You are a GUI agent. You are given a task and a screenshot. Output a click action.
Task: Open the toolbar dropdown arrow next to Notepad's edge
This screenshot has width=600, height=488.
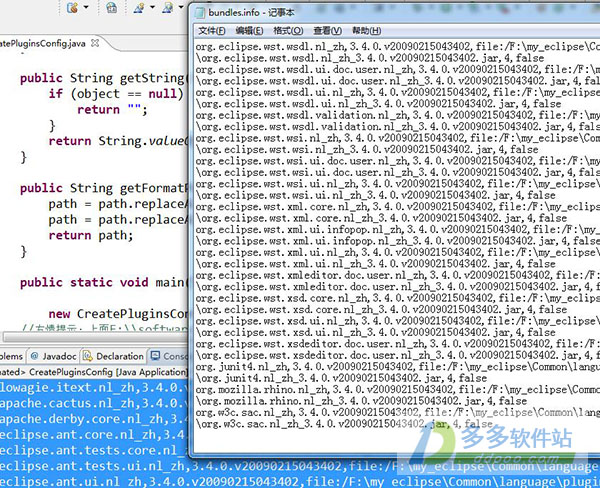point(181,7)
